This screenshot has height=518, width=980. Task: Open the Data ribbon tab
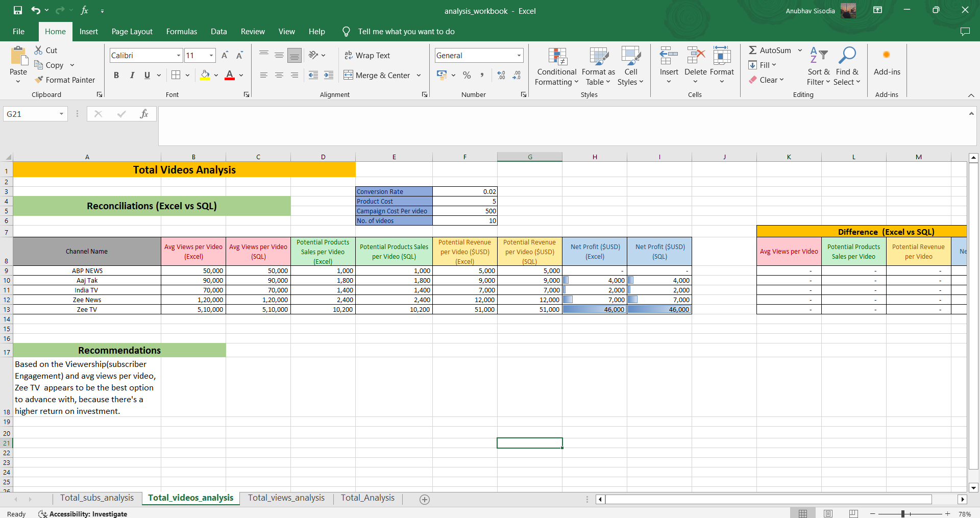click(x=219, y=32)
